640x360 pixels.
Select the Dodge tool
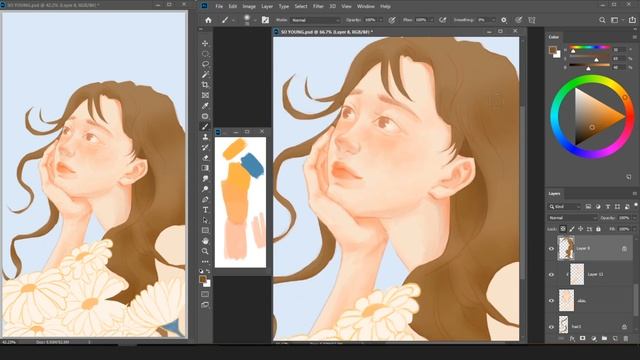[205, 189]
